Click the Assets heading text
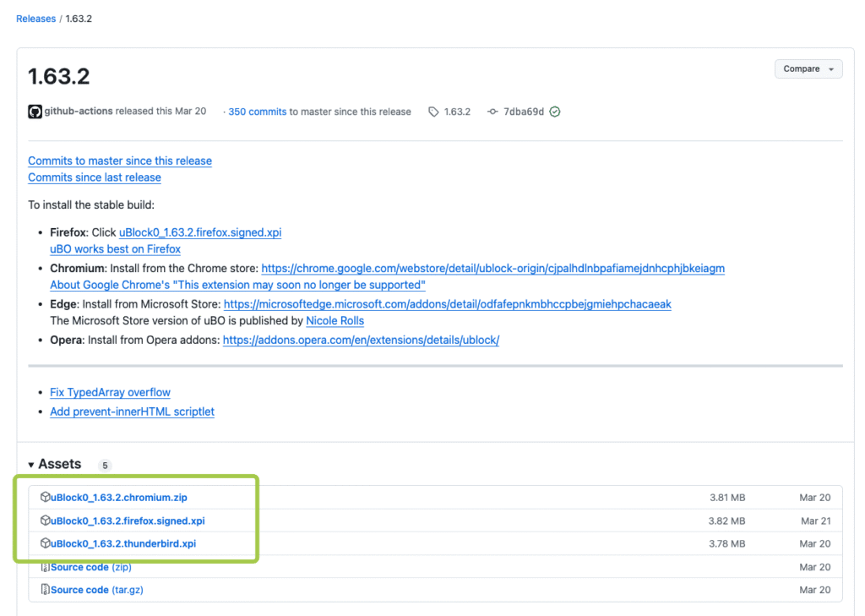 click(x=60, y=464)
